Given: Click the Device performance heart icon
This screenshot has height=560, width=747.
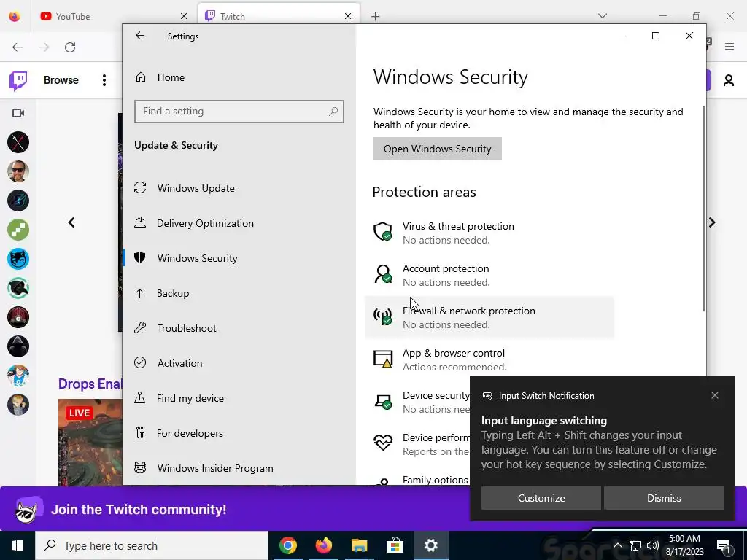Looking at the screenshot, I should 382,443.
